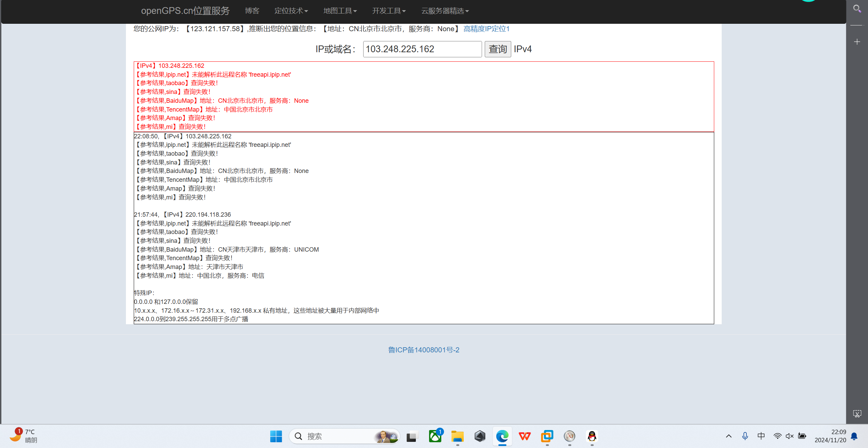Open QQ penguin from the taskbar
This screenshot has height=448, width=868.
pyautogui.click(x=592, y=436)
